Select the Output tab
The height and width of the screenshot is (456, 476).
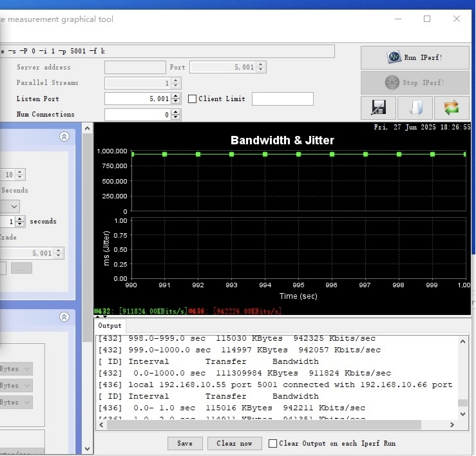pos(110,326)
